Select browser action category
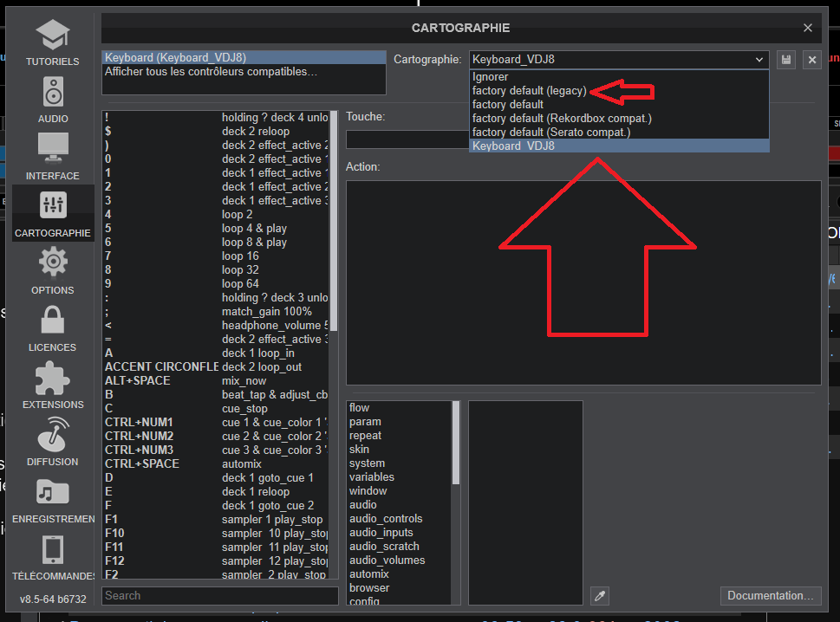Image resolution: width=840 pixels, height=622 pixels. 399,587
